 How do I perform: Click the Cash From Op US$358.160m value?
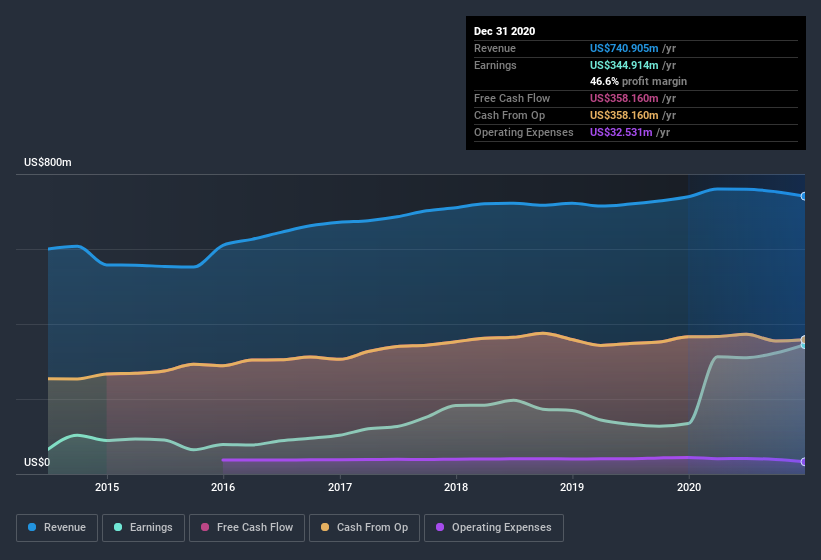point(624,115)
